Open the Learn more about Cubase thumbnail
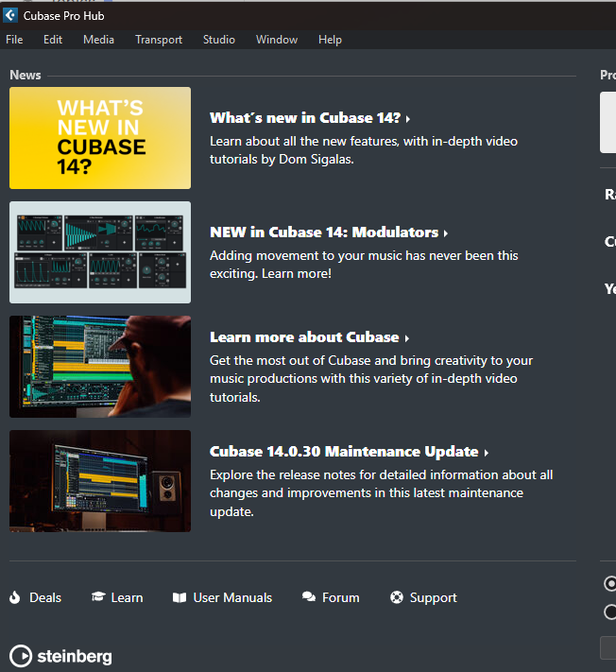This screenshot has width=616, height=672. (100, 367)
